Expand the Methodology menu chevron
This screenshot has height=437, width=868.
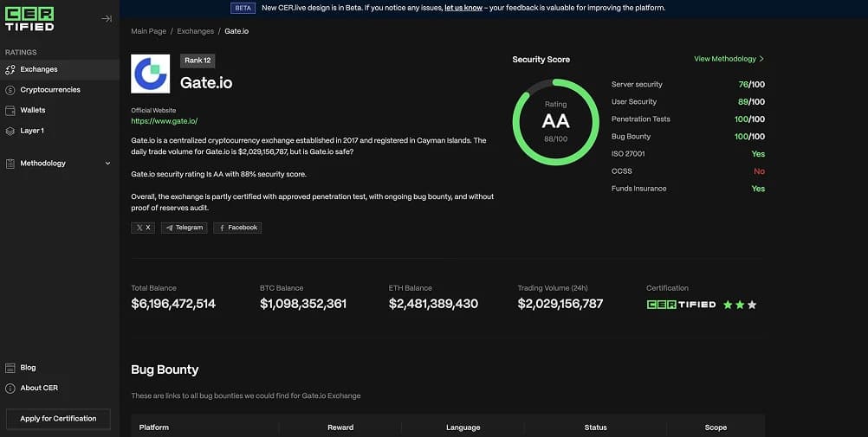(x=108, y=164)
